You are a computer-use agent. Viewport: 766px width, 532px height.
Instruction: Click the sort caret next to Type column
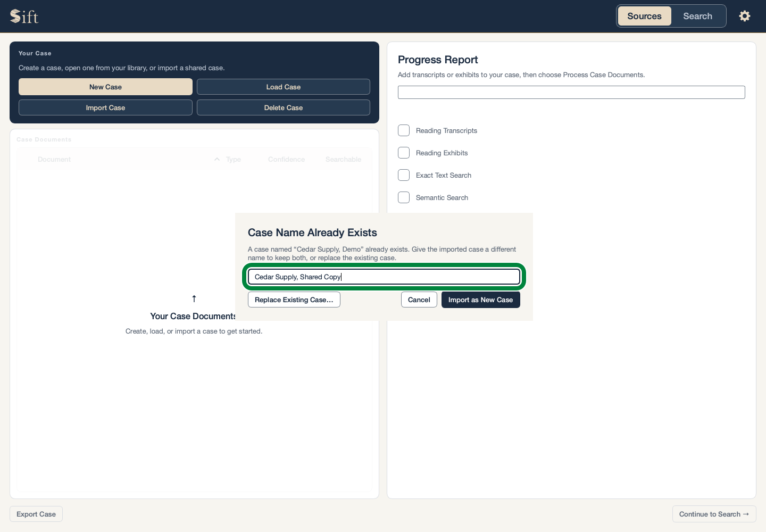pyautogui.click(x=217, y=159)
